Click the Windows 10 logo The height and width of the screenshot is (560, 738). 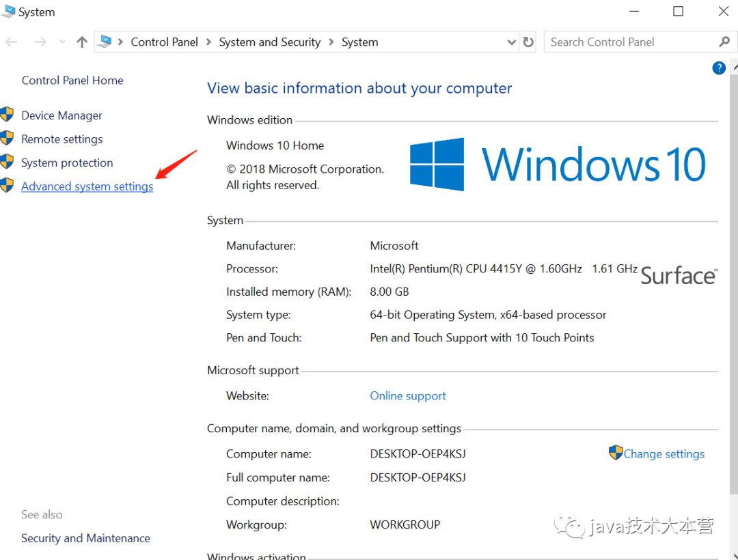tap(558, 164)
